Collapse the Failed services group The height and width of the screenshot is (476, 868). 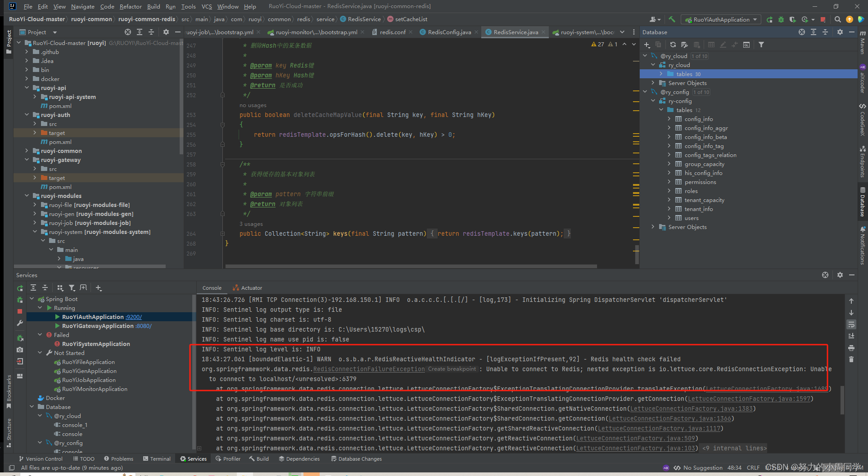click(x=40, y=335)
